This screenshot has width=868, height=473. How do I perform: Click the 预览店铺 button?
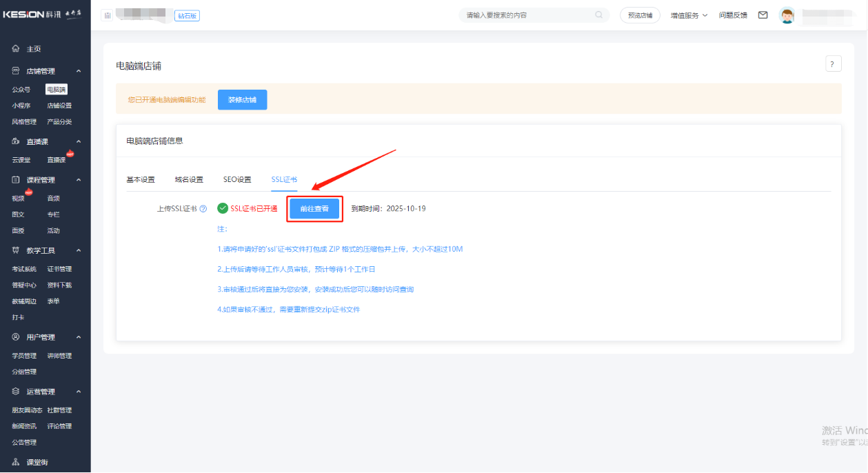point(640,15)
